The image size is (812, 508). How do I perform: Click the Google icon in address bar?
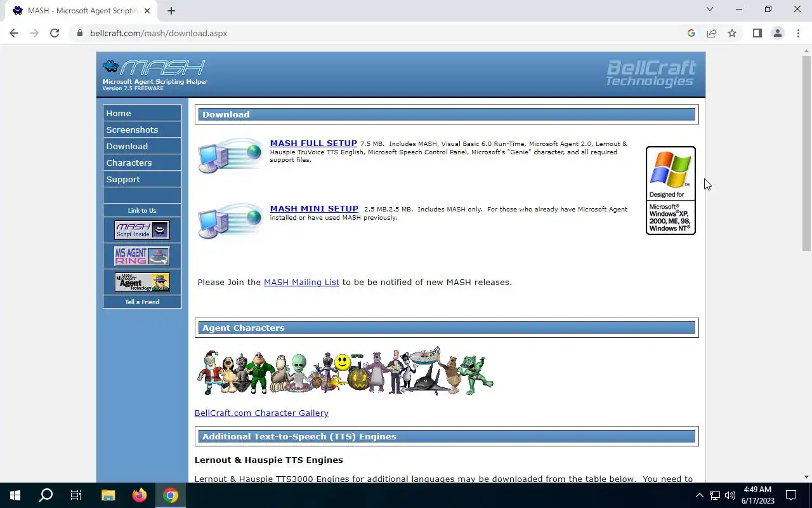pos(691,33)
